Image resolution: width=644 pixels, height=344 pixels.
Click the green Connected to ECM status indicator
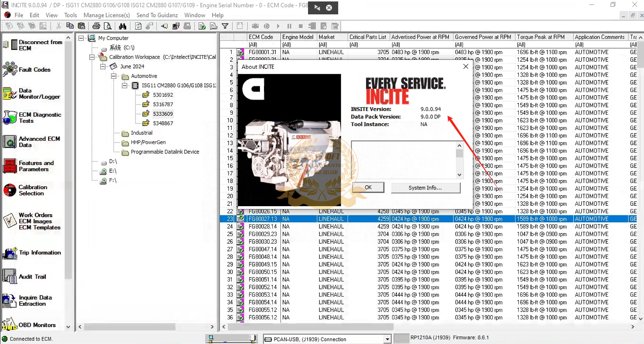coord(4,338)
